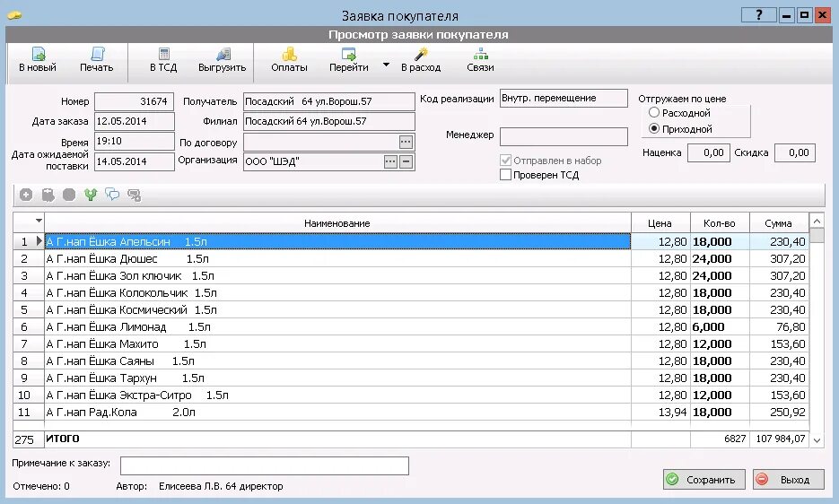Screen dimensions: 839x504
Task: Click the grey stop octagon icon
Action: click(69, 195)
